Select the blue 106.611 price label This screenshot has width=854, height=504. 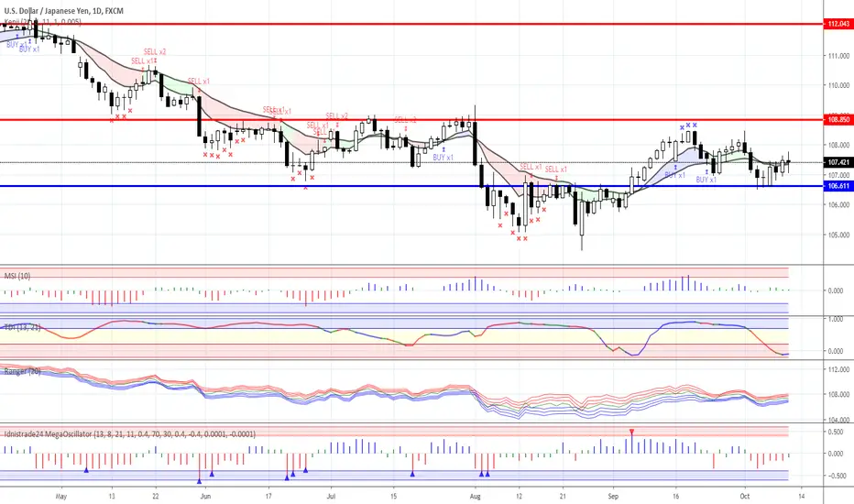(838, 186)
